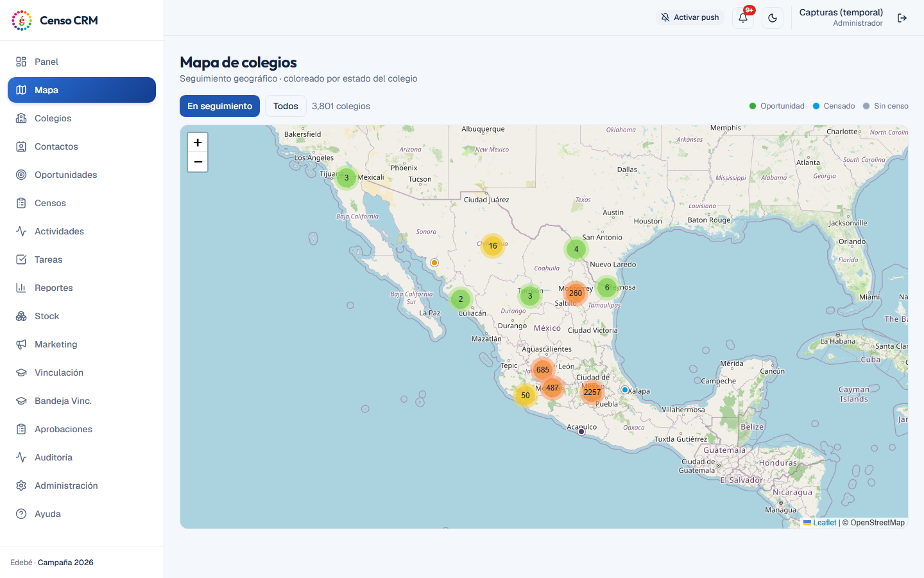The width and height of the screenshot is (924, 578).
Task: Toggle dark mode moon icon
Action: click(x=773, y=18)
